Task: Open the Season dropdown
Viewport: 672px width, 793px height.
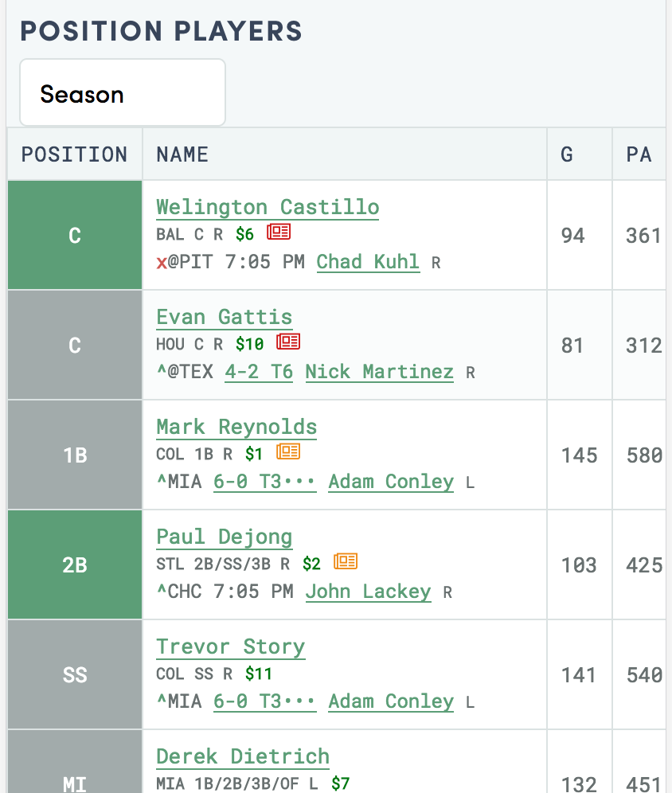Action: 123,92
